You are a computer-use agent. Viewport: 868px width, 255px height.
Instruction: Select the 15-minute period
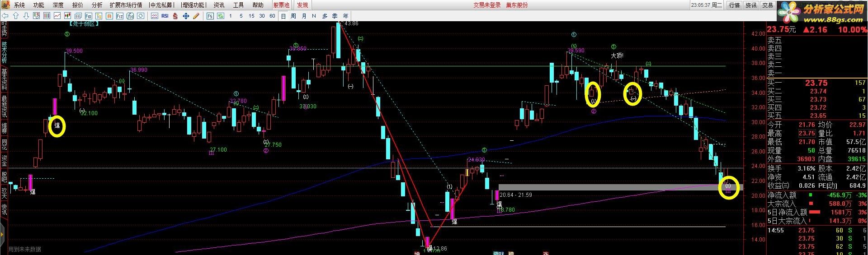(251, 16)
